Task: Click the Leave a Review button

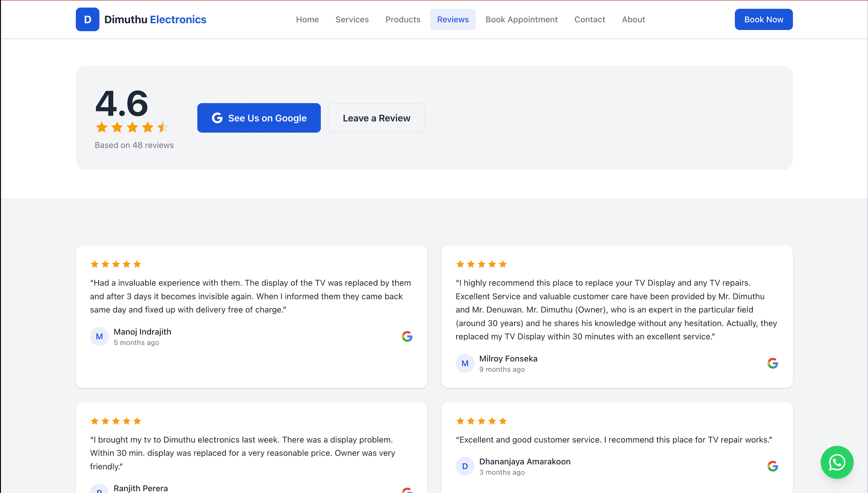Action: [377, 118]
